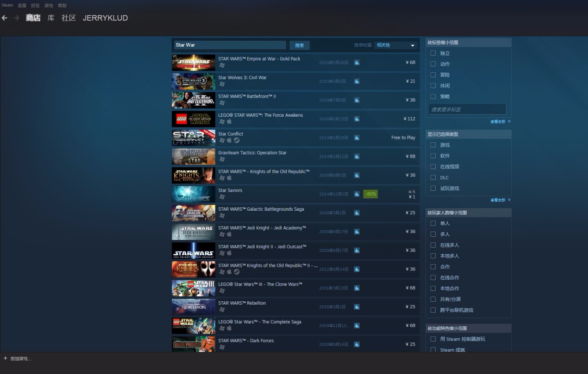Check the 冒险 tag filter

click(433, 75)
